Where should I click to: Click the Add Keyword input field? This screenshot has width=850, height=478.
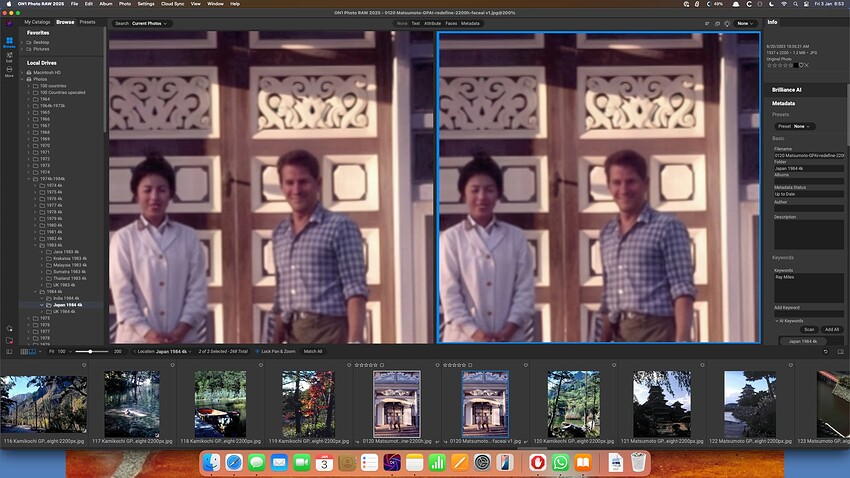click(x=808, y=314)
